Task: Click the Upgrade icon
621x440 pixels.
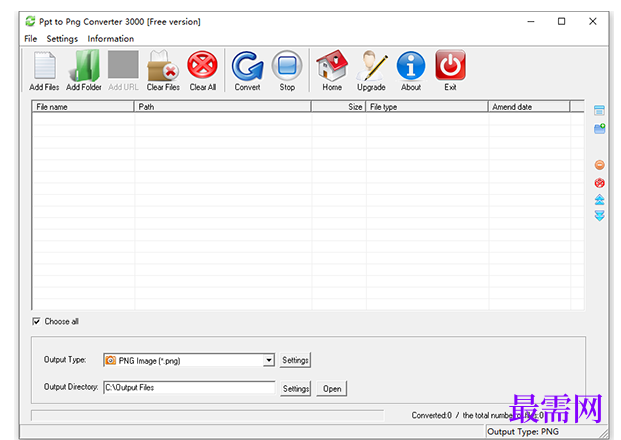Action: coord(371,66)
